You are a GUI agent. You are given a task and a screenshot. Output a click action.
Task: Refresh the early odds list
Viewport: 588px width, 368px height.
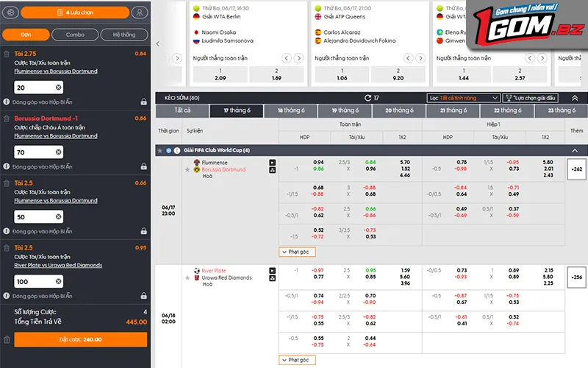[368, 98]
